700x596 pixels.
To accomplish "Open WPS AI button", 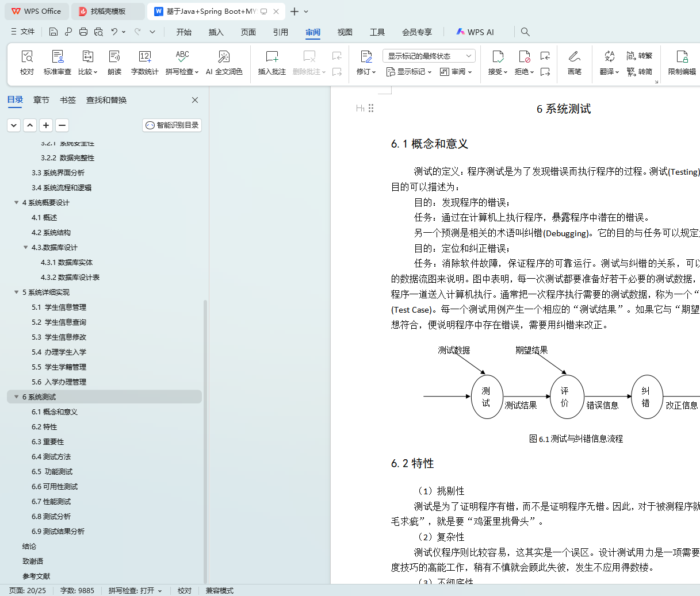I will point(475,32).
